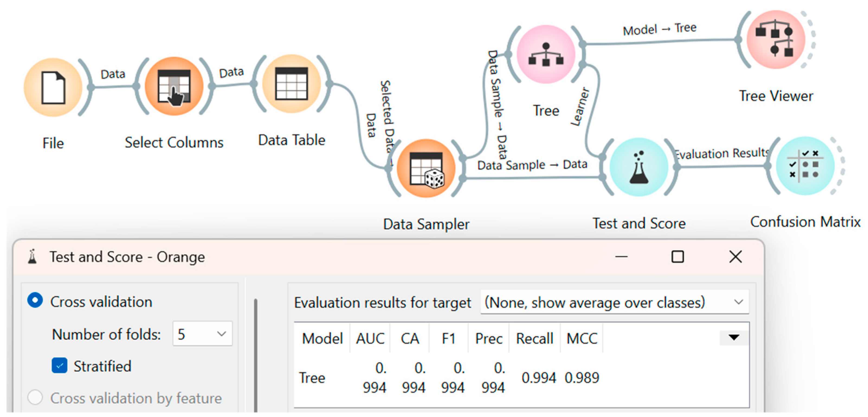Select the Cross validation radio button
868x417 pixels.
pyautogui.click(x=35, y=300)
